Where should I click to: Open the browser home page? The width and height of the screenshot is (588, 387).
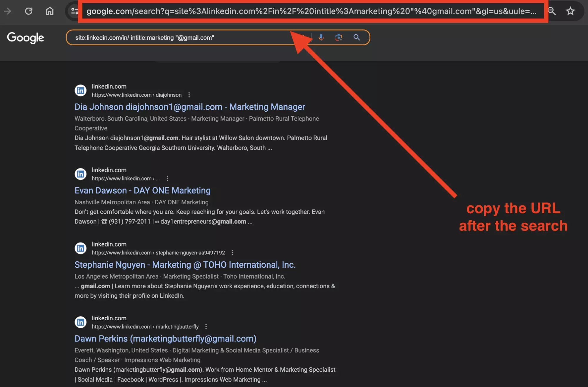pos(49,11)
